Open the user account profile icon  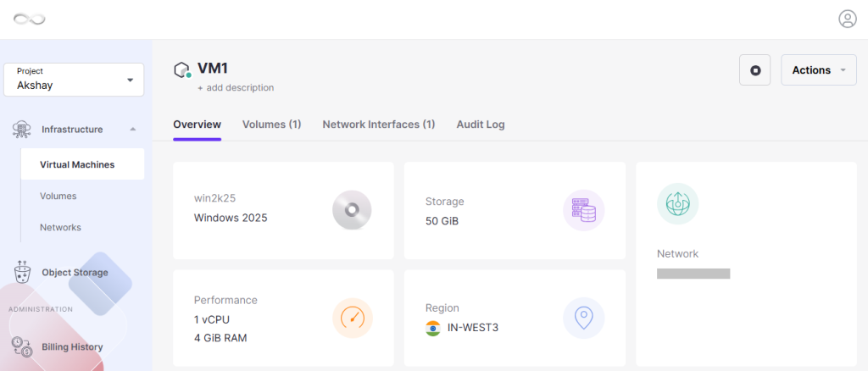[x=847, y=19]
